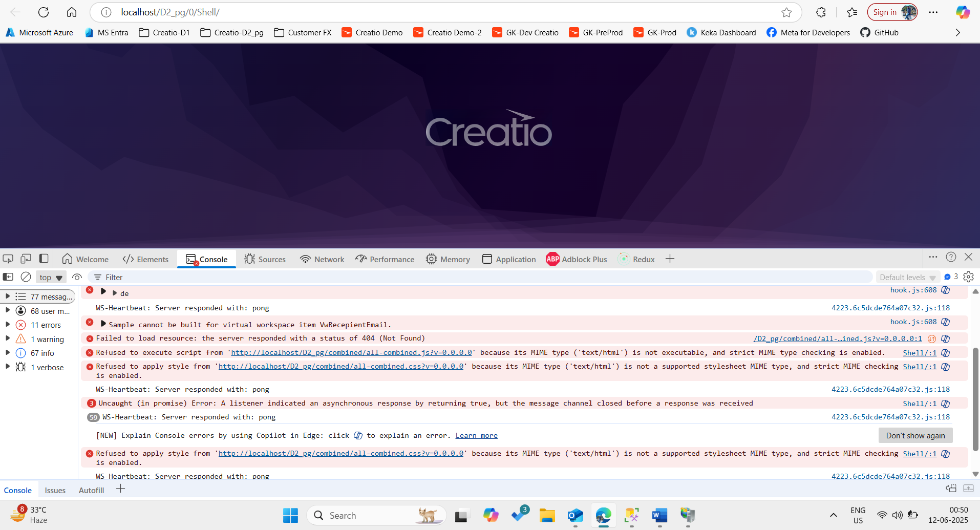This screenshot has height=530, width=980.
Task: Add more tools with the plus icon
Action: pos(670,259)
